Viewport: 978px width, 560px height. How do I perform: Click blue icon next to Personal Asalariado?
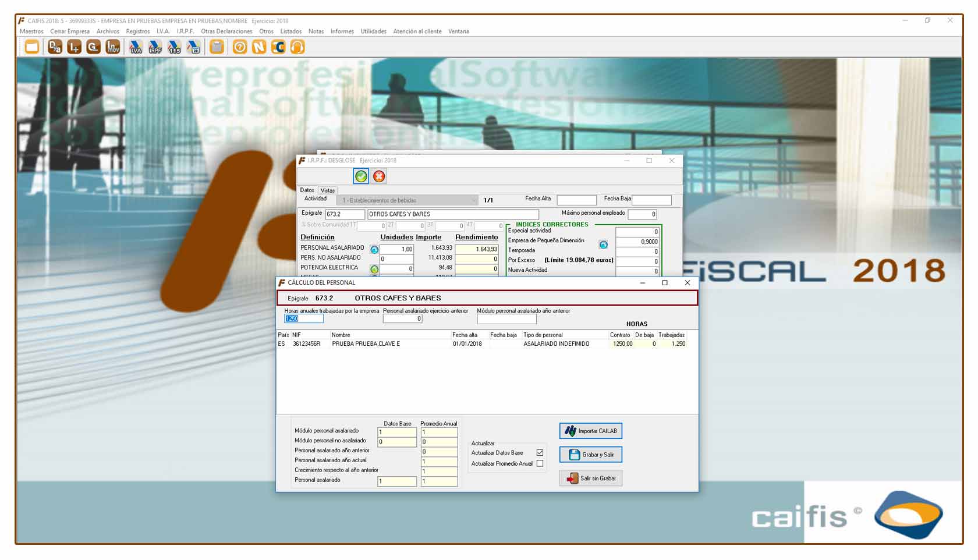374,250
